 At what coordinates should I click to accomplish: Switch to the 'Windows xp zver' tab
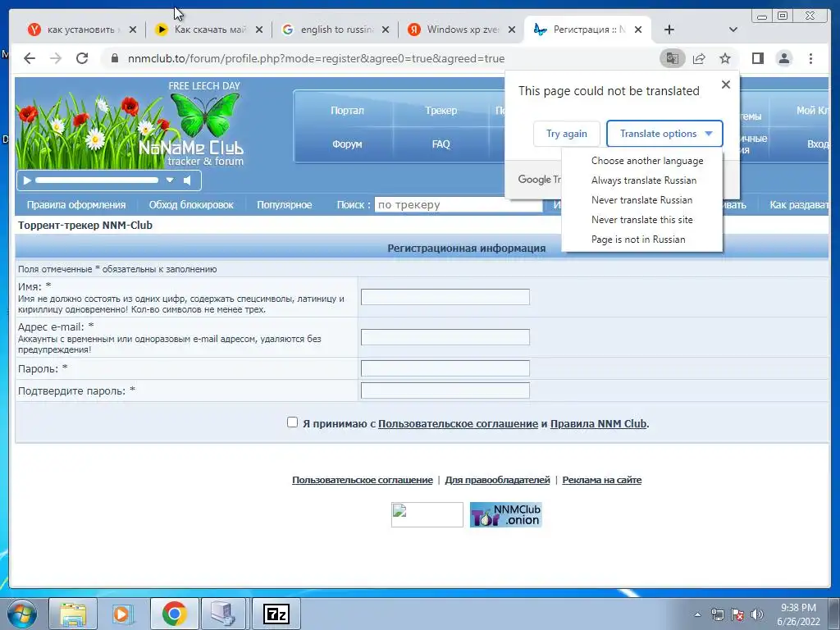click(463, 30)
